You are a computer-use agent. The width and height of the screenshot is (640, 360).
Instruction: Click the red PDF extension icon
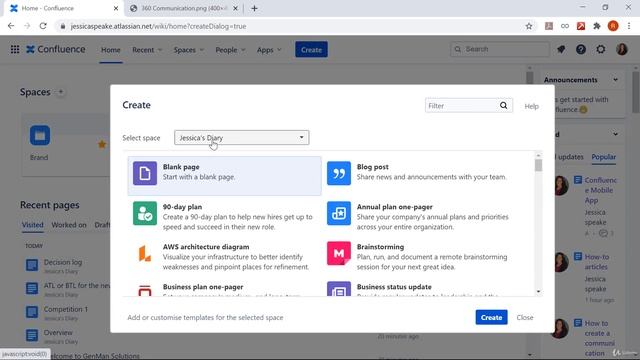click(x=581, y=26)
